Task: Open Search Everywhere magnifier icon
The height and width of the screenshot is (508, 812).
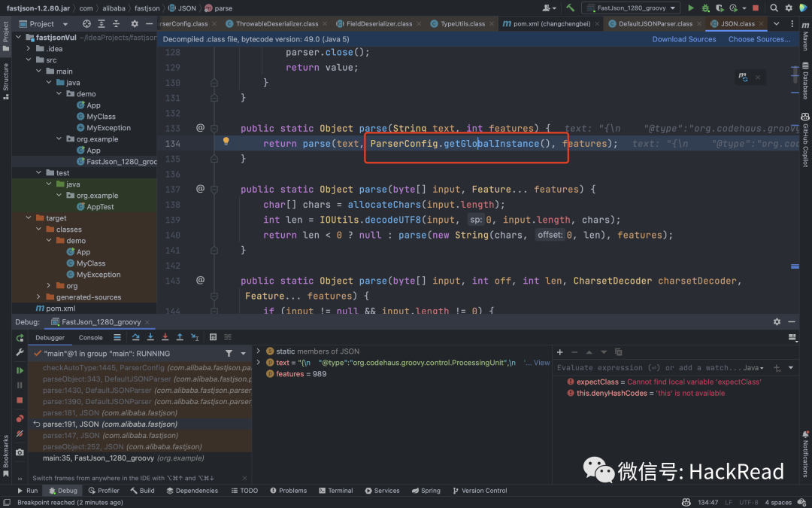Action: pos(774,8)
